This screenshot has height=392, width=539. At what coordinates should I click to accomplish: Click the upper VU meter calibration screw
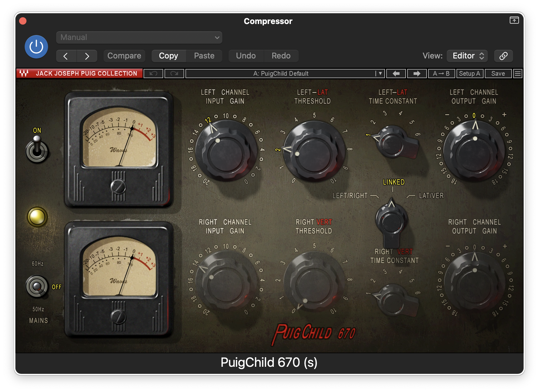pos(118,187)
